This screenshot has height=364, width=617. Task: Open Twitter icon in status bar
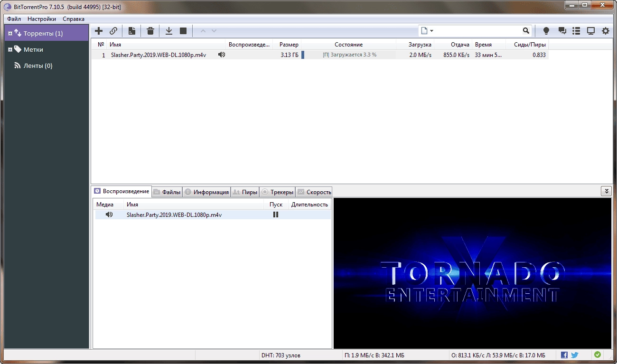tap(575, 355)
